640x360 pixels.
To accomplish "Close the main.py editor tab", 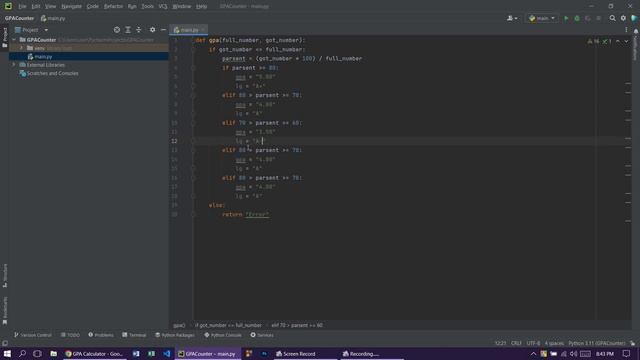I will pos(203,30).
